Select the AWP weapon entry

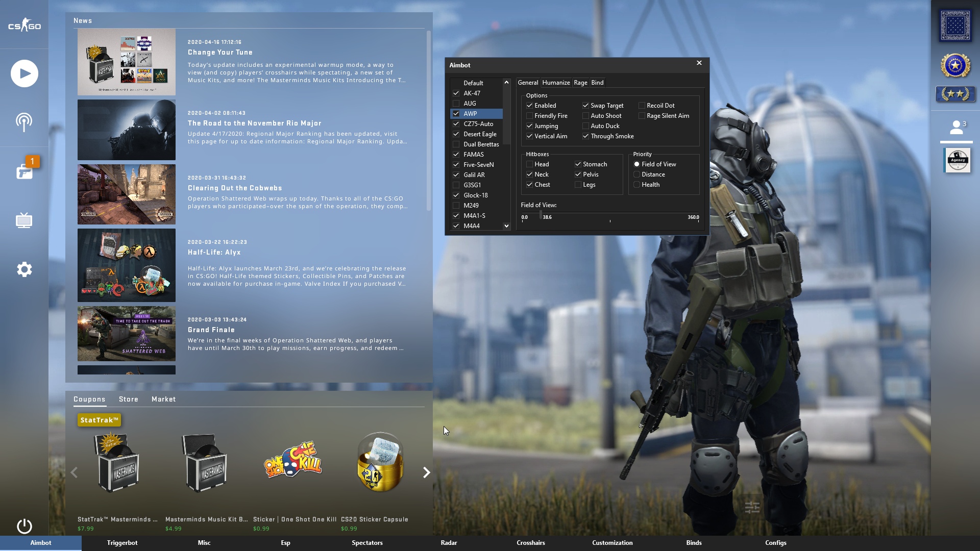(477, 114)
